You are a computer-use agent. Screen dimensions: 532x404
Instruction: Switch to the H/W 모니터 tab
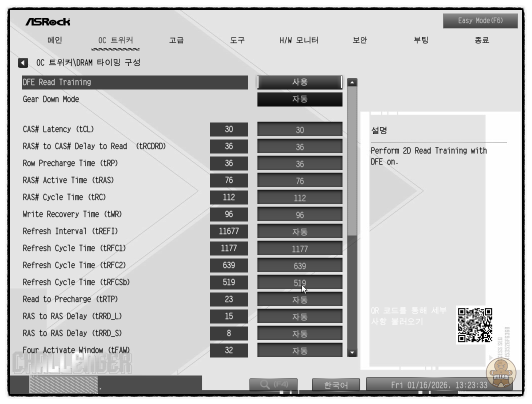298,40
